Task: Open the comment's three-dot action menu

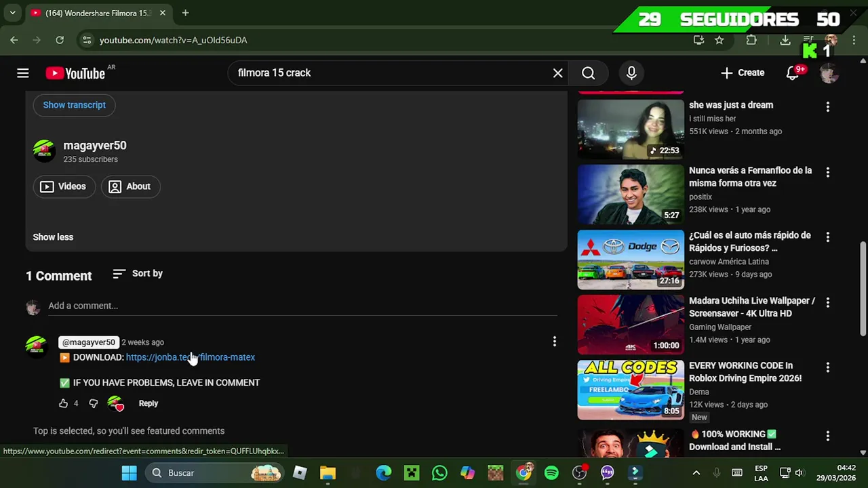Action: pyautogui.click(x=554, y=342)
